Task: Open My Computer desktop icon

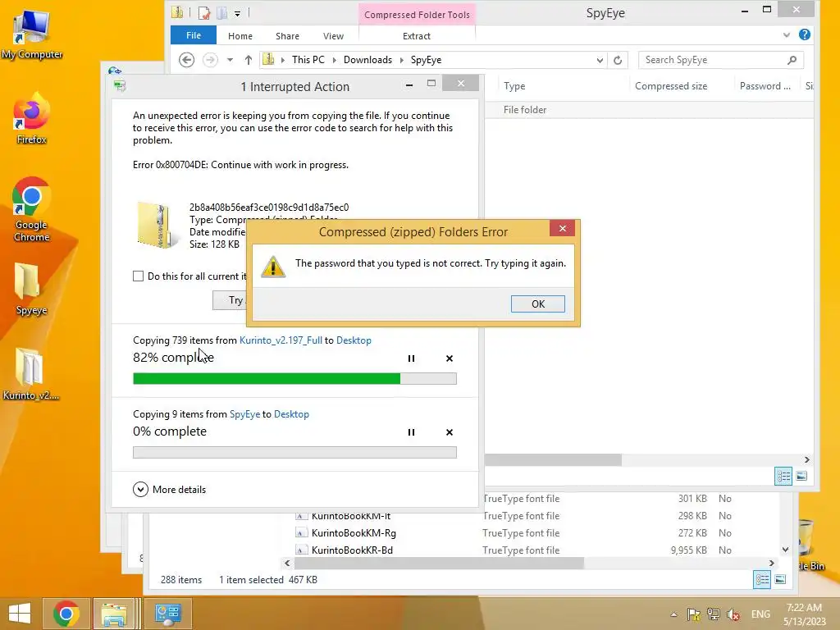Action: click(x=32, y=34)
